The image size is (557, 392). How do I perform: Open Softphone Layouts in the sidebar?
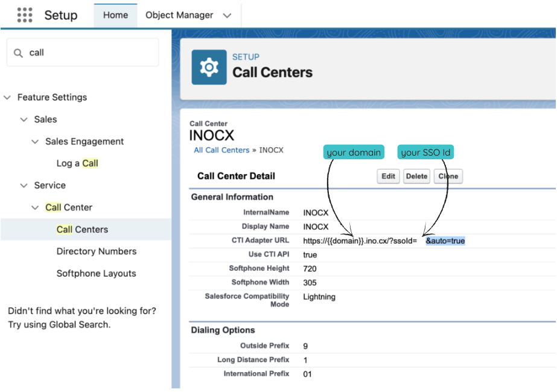pyautogui.click(x=97, y=274)
